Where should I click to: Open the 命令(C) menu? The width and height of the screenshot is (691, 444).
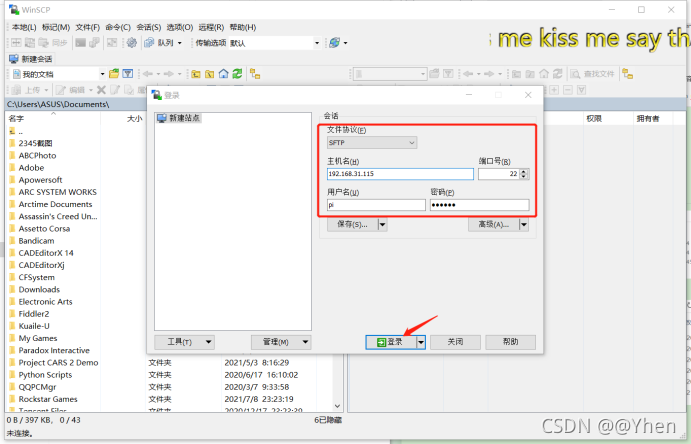[x=118, y=27]
